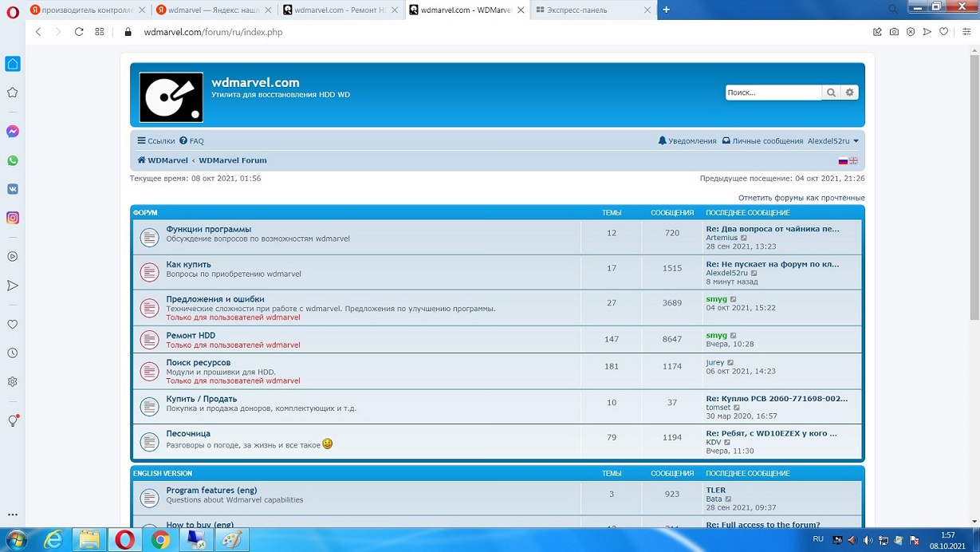Open the Speed Dial grid icon near address bar
The image size is (980, 552).
pos(100,32)
